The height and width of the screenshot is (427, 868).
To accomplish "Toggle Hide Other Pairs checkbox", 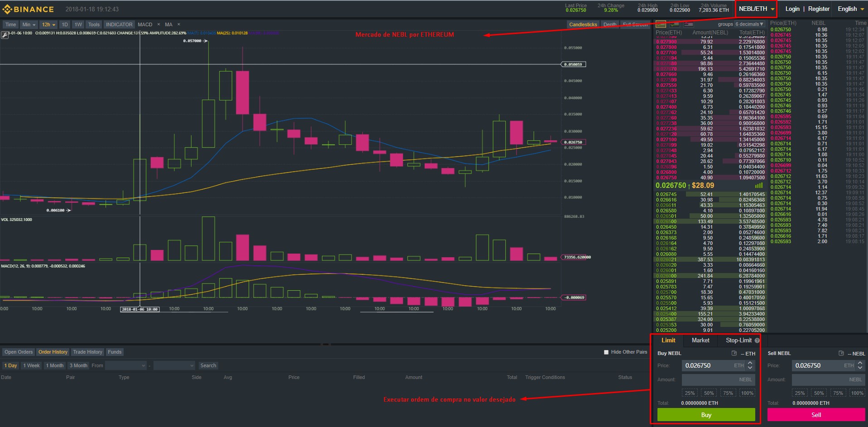I will click(x=606, y=352).
